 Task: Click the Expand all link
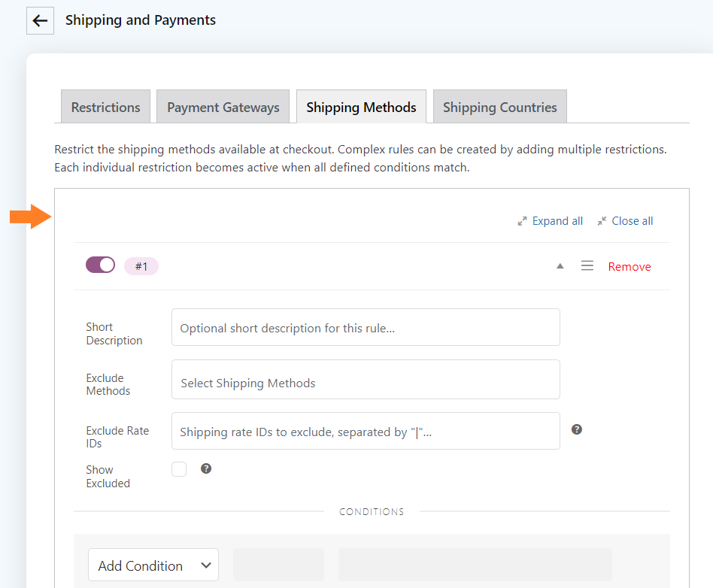557,221
